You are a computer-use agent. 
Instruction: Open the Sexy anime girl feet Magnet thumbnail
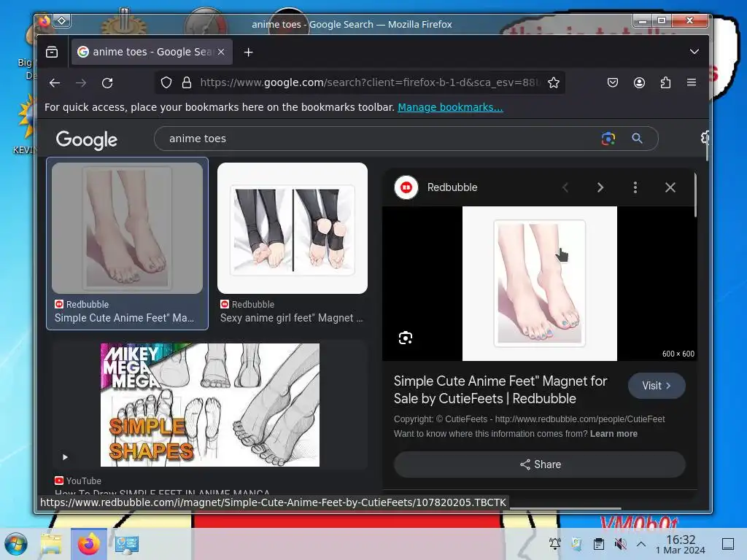click(x=293, y=228)
